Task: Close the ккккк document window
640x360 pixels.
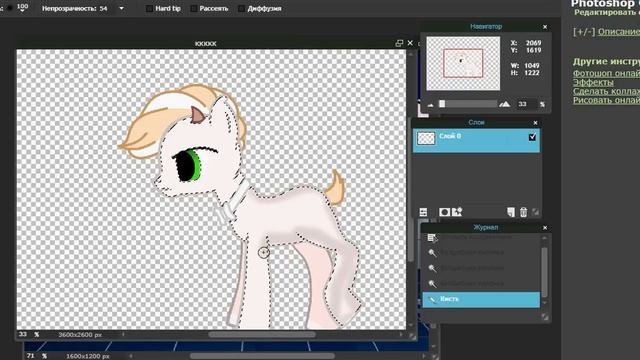Action: pos(410,43)
